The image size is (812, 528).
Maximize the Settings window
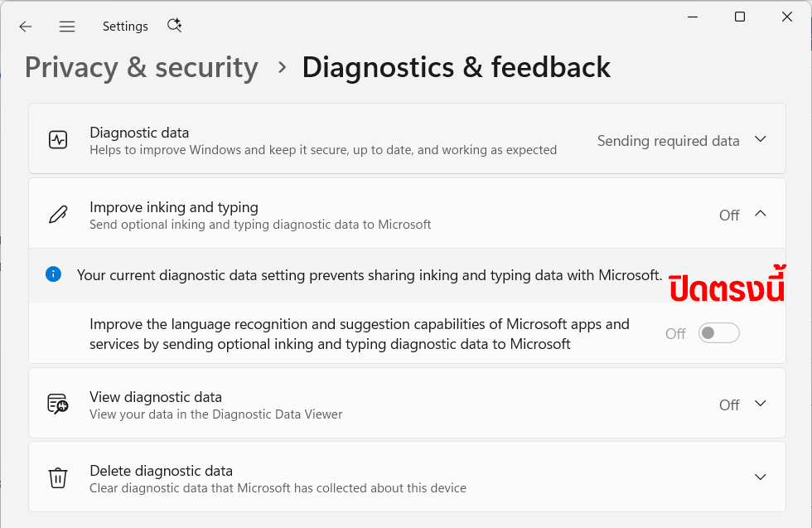pos(740,17)
